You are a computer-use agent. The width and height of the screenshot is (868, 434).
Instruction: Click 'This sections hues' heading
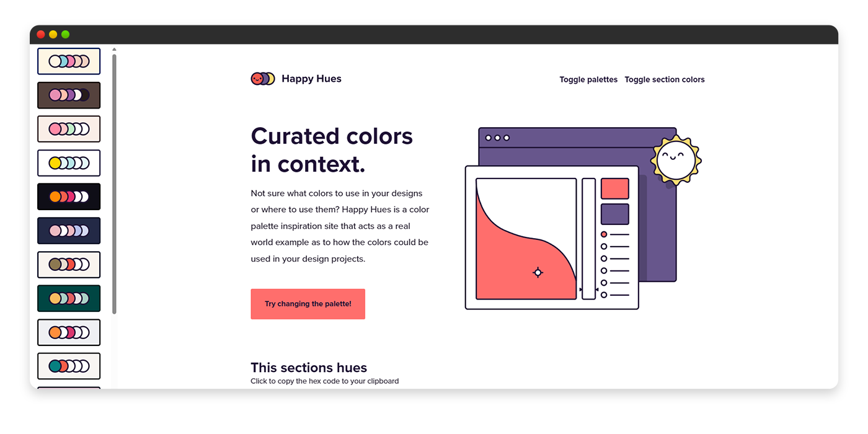(309, 367)
